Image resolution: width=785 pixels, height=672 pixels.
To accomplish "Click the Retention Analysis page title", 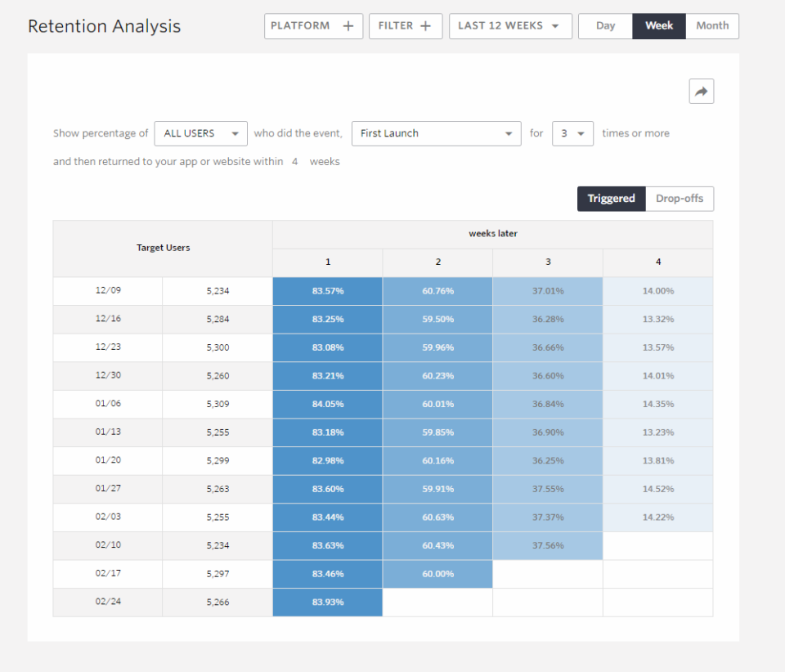I will coord(104,26).
